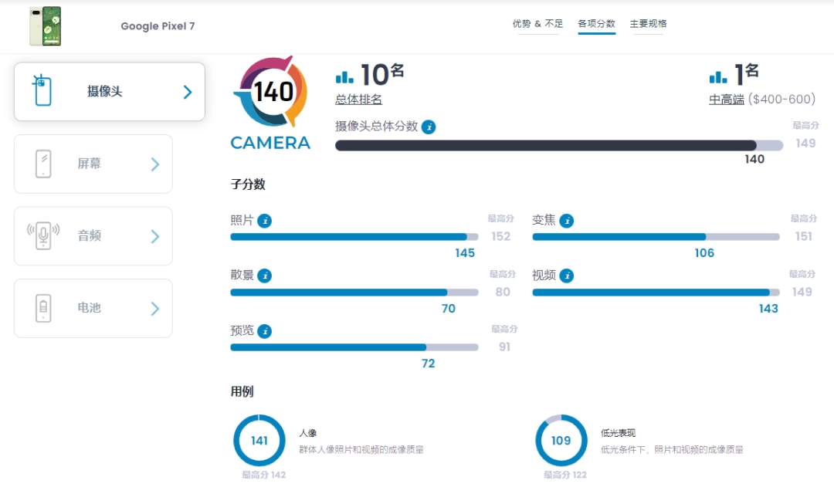Click the info icon beside 视频
Screen dimensions: 834x504
tap(567, 276)
